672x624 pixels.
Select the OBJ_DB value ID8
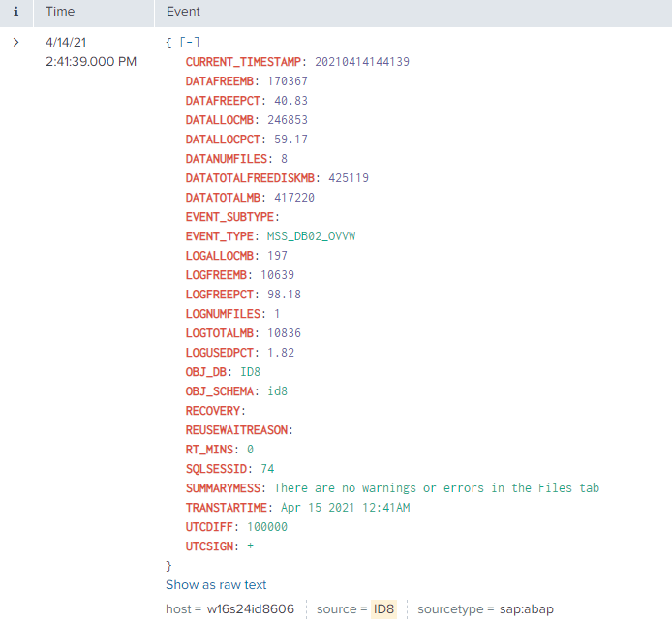251,372
